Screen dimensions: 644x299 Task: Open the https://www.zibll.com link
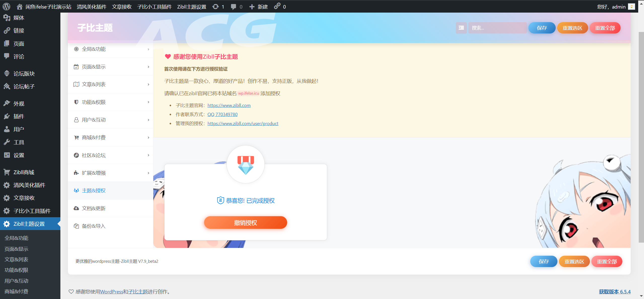click(x=229, y=105)
